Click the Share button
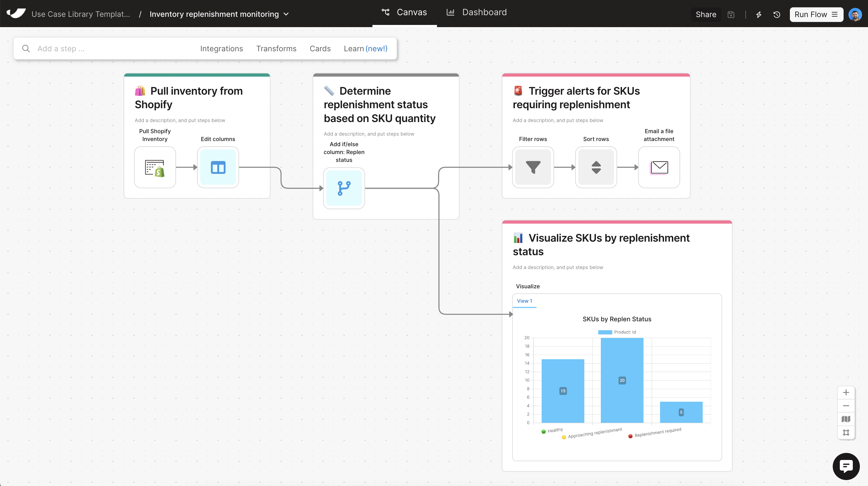The image size is (868, 486). point(706,14)
